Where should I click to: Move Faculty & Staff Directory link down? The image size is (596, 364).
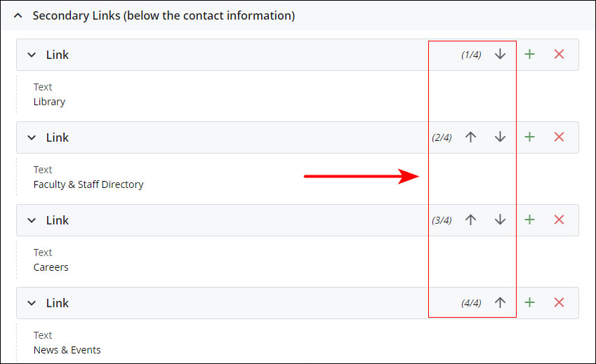[x=500, y=137]
